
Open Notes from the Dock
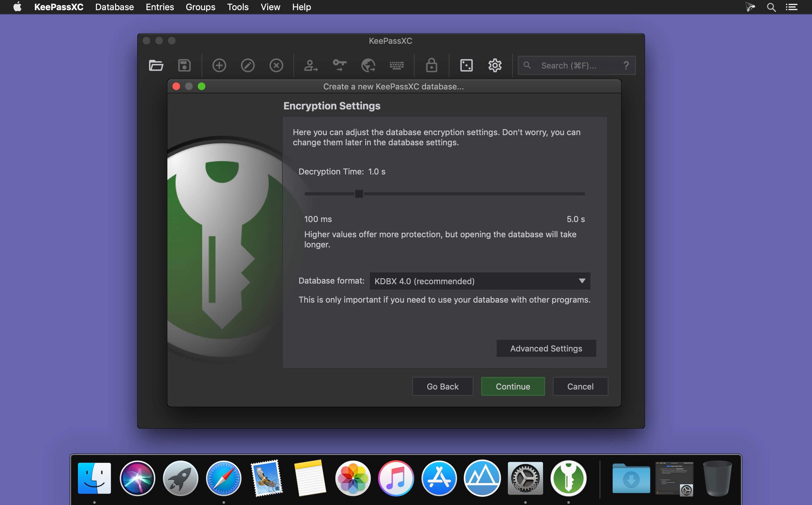(310, 478)
